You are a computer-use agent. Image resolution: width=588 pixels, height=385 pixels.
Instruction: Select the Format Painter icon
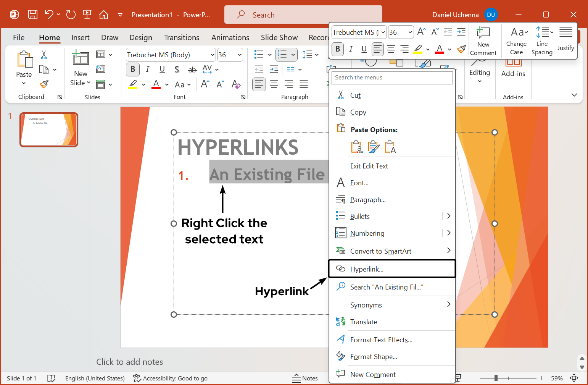click(x=43, y=84)
